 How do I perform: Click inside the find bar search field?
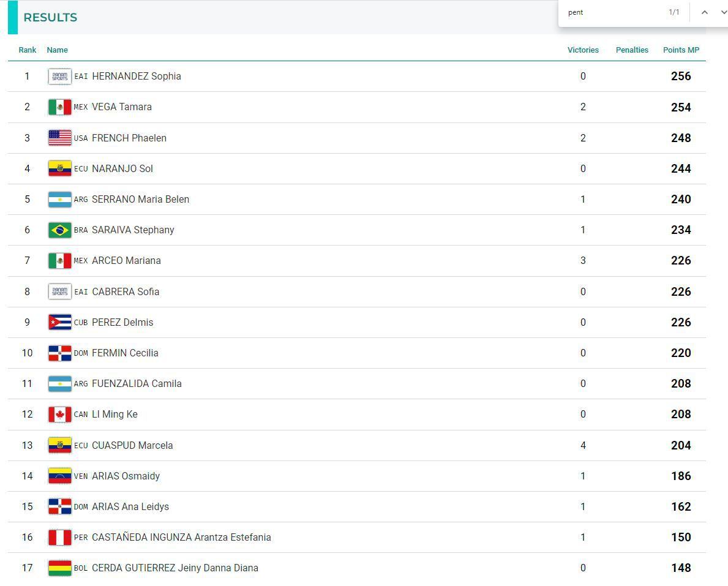point(612,12)
